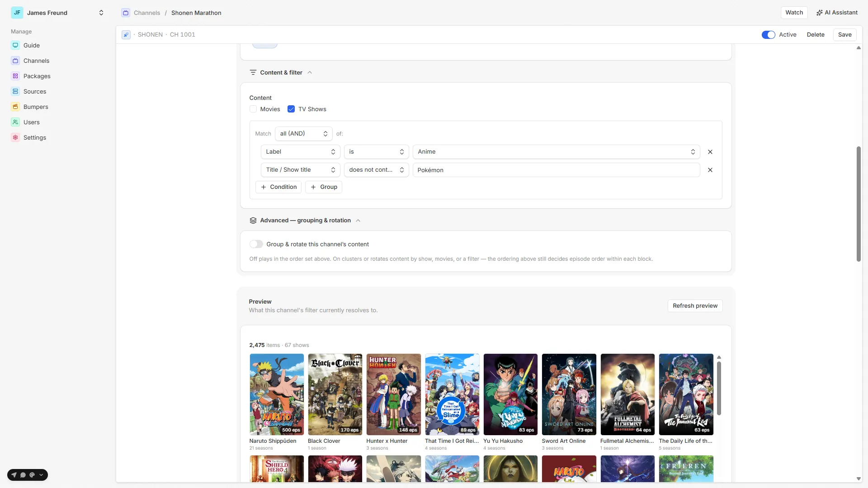Screen dimensions: 868x488
Task: Click the AI Assistant sparkle icon
Action: pyautogui.click(x=819, y=13)
